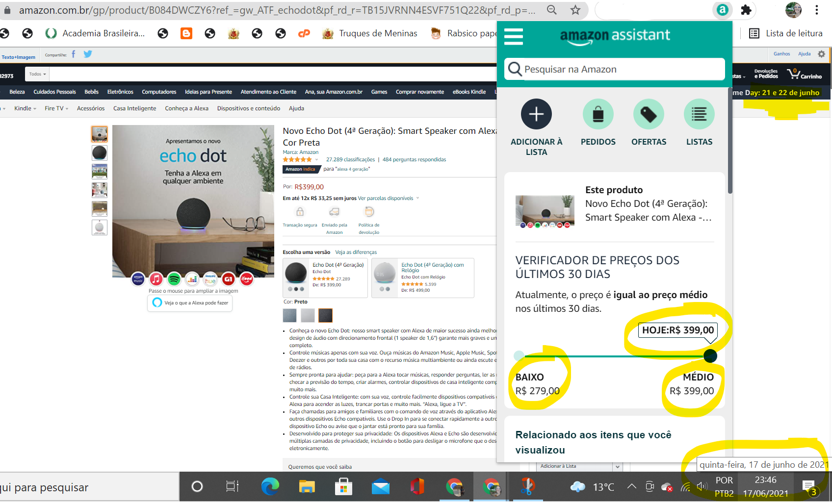
Task: Expand the Todos search category dropdown
Action: (37, 74)
